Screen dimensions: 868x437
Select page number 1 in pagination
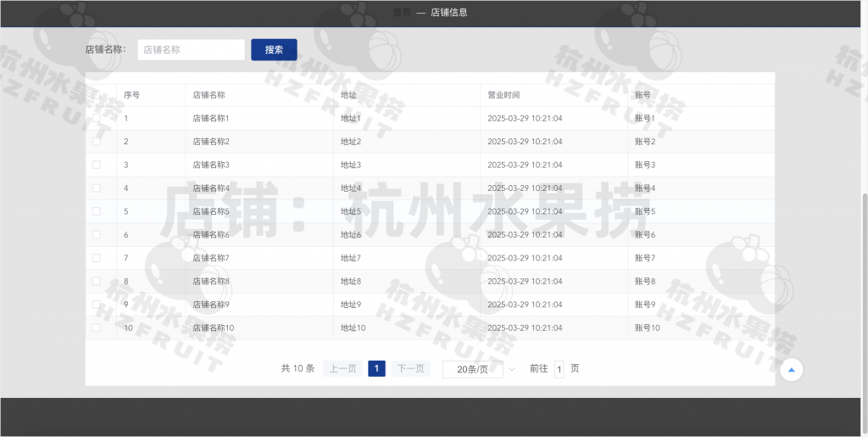coord(376,368)
